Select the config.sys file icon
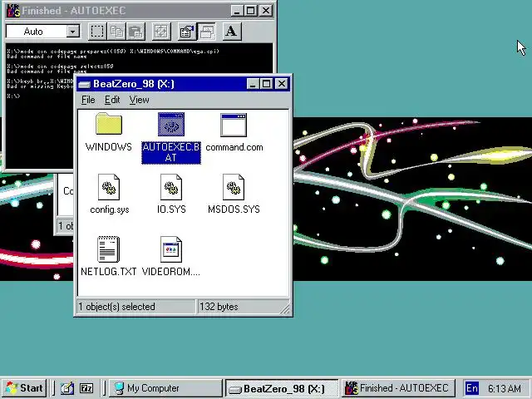This screenshot has width=532, height=399. [x=109, y=187]
